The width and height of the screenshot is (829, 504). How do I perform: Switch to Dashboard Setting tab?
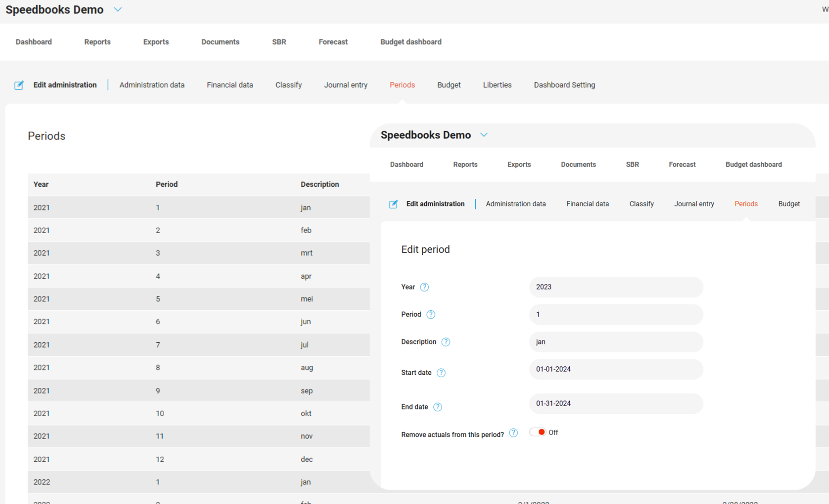pos(564,85)
